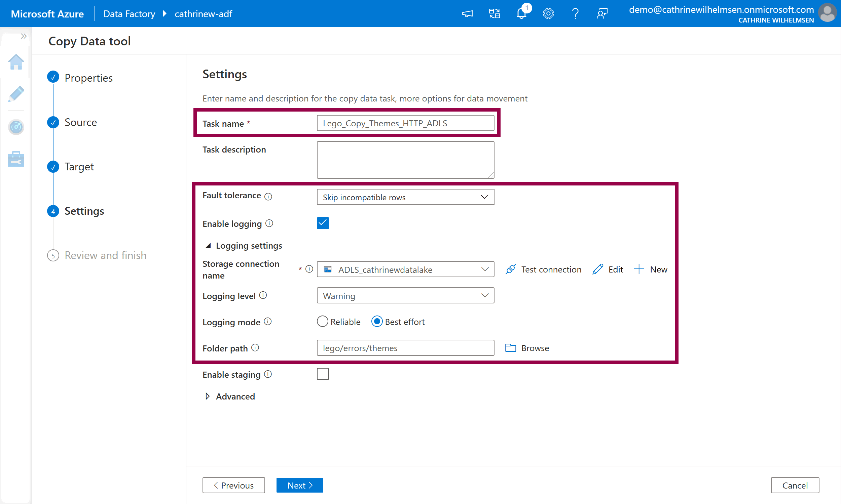Click the Fault tolerance info icon
This screenshot has width=841, height=504.
click(x=268, y=196)
